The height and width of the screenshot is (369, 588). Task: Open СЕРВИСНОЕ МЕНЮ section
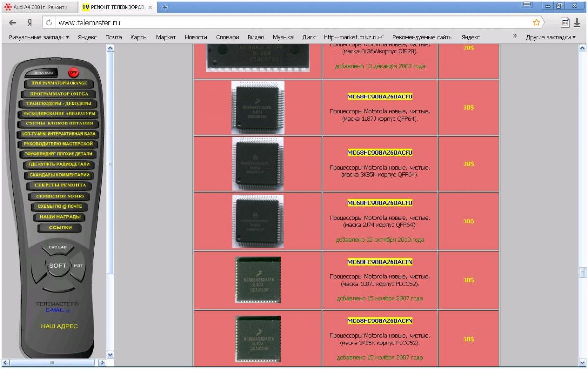tap(59, 196)
